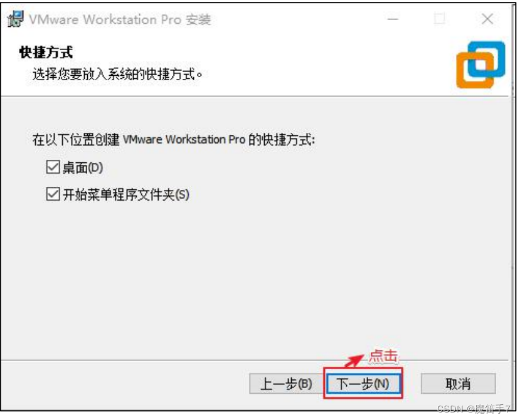Viewport: 520px width, 420px height.
Task: Click the red arrow annotation near Next
Action: 354,360
